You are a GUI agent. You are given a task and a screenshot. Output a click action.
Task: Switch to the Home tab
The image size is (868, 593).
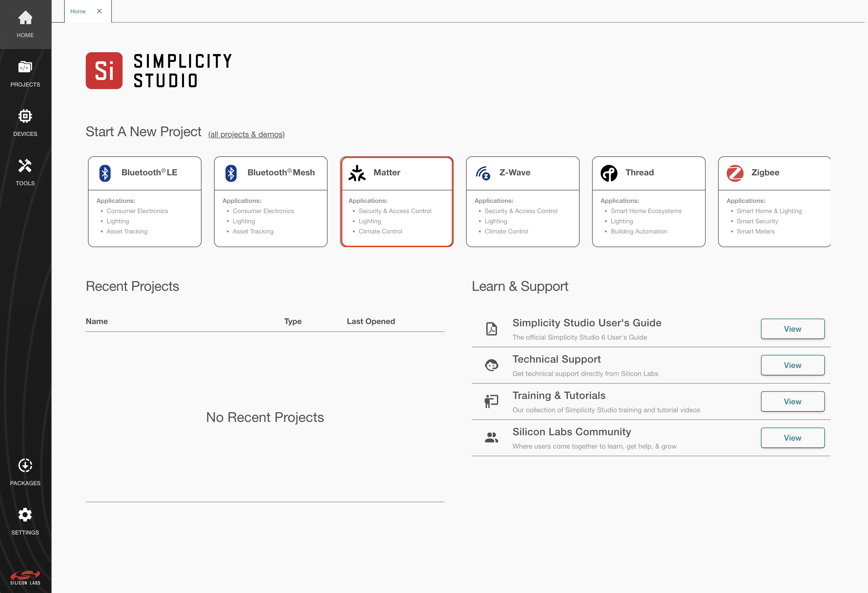78,11
